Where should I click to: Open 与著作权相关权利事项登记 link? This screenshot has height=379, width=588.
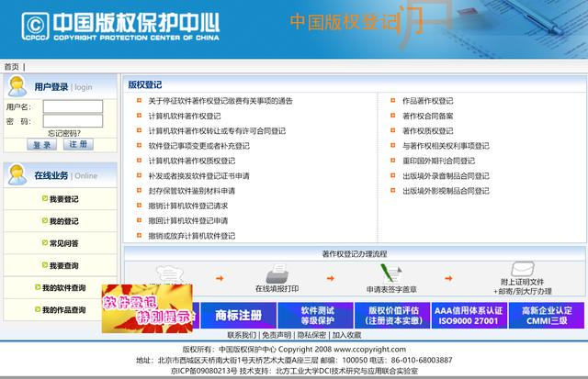coord(446,146)
